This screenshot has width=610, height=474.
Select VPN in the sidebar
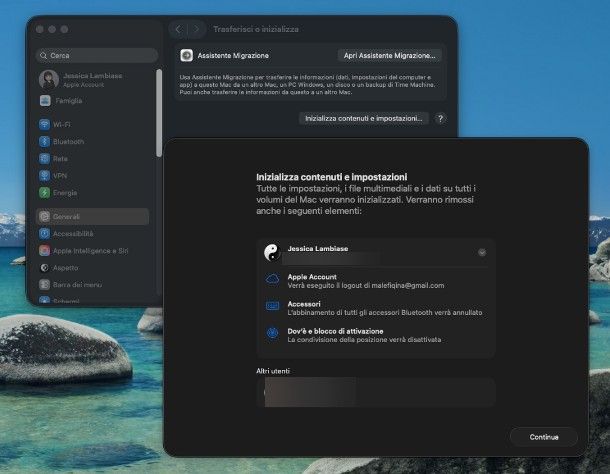coord(93,176)
